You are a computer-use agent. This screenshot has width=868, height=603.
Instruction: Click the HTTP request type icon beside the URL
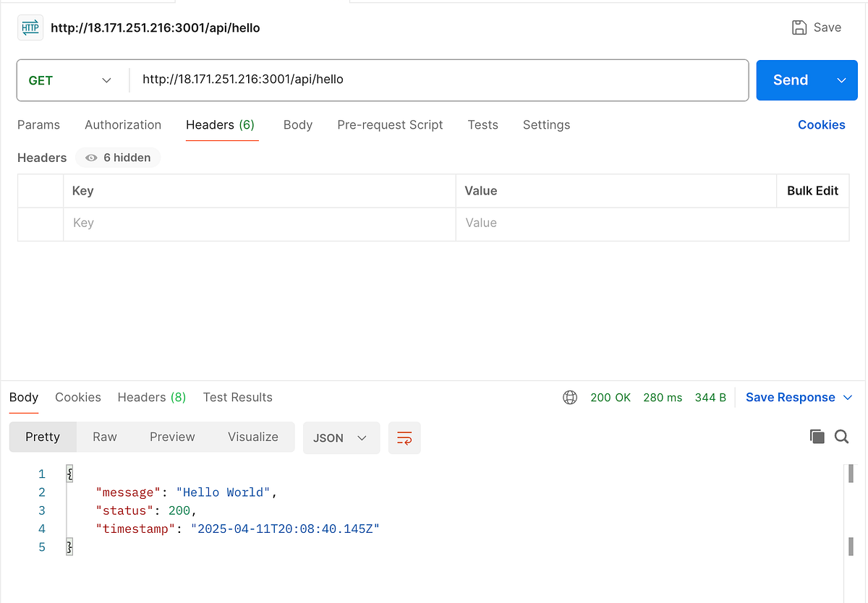(x=29, y=27)
